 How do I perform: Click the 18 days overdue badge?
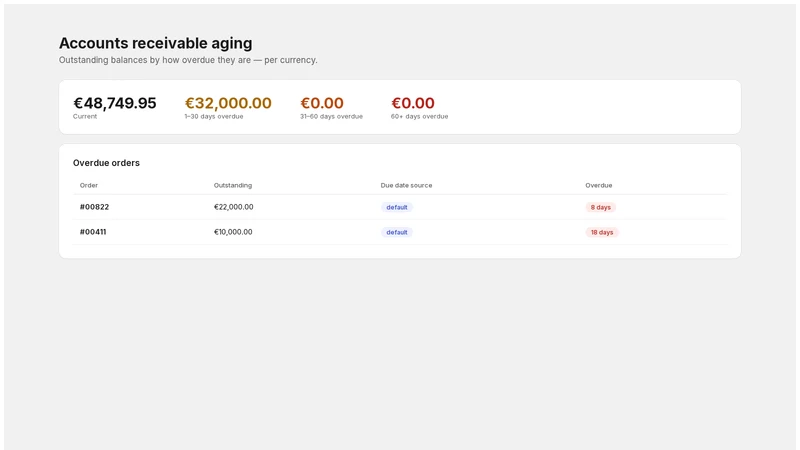point(602,232)
